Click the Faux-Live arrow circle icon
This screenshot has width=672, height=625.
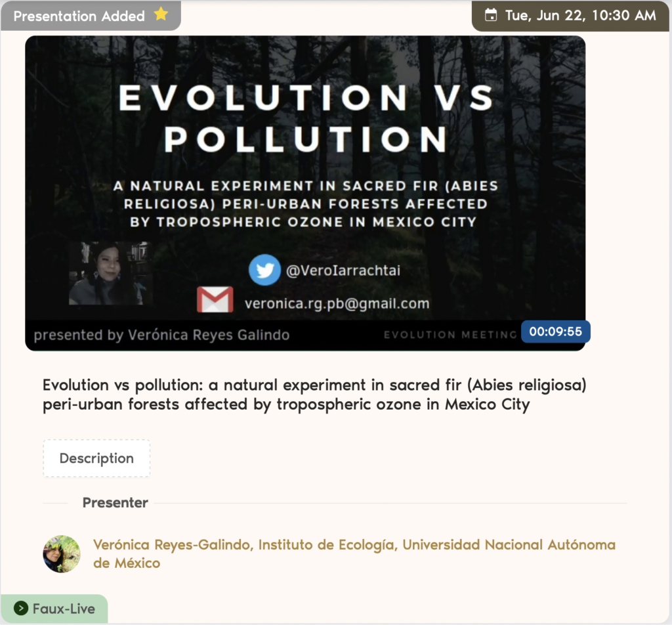pyautogui.click(x=21, y=609)
